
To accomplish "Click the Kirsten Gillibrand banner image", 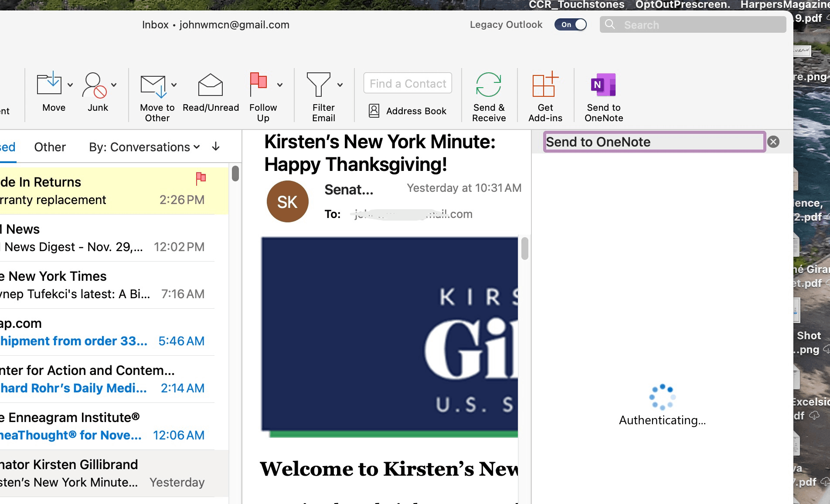I will pyautogui.click(x=390, y=337).
